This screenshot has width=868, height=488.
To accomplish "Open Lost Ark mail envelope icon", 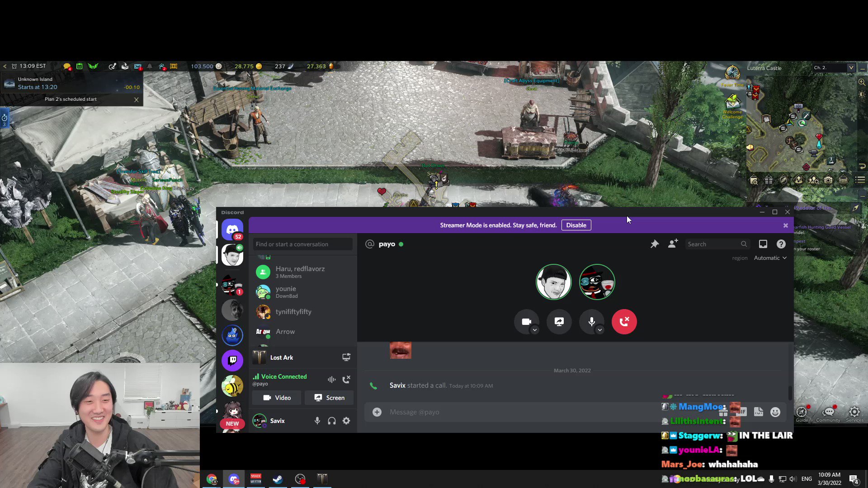I will (138, 66).
